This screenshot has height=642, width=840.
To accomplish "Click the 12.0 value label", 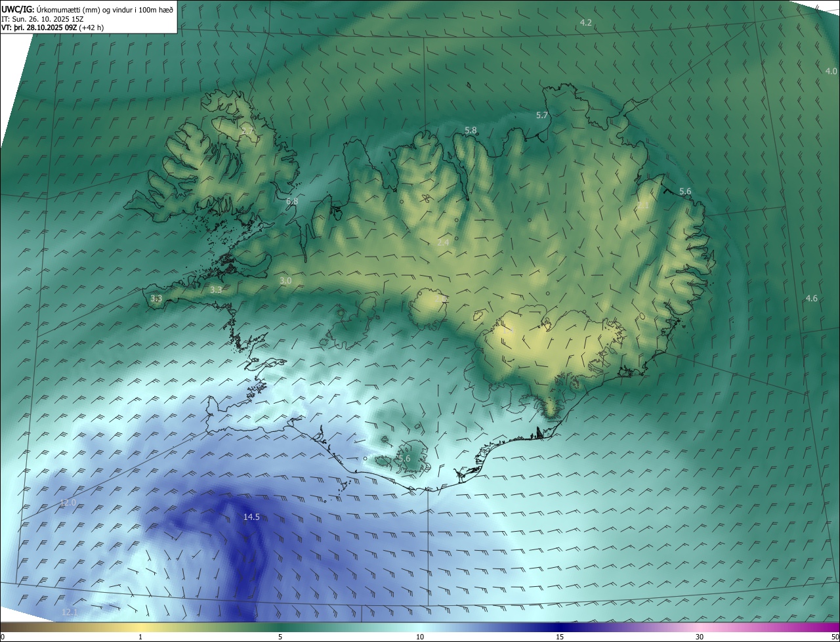I will coord(68,503).
